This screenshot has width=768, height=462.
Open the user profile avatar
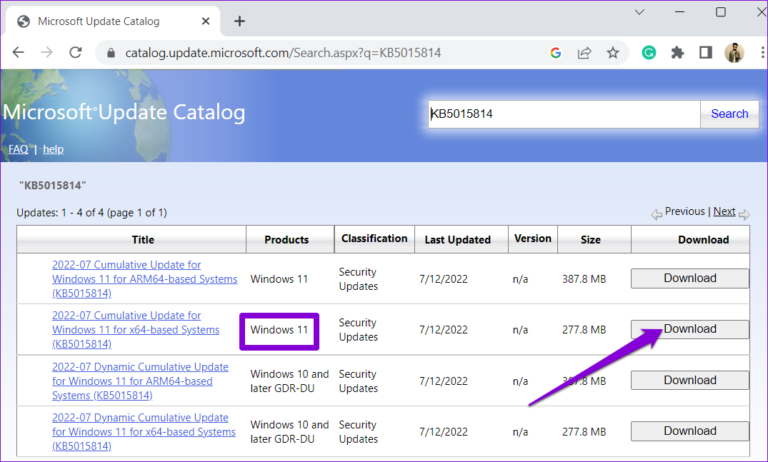coord(732,53)
